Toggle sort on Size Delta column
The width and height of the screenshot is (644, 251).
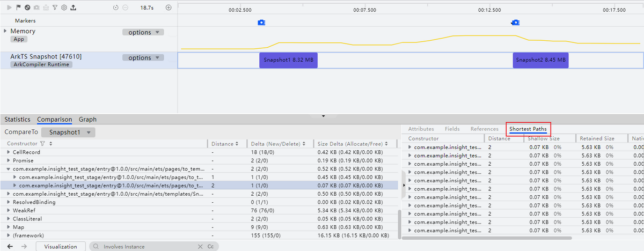[x=387, y=144]
